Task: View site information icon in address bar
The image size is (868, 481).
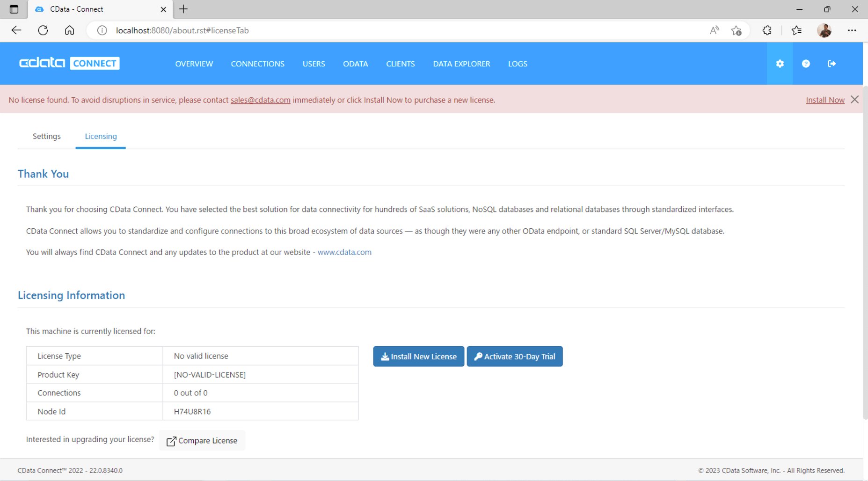Action: [102, 30]
